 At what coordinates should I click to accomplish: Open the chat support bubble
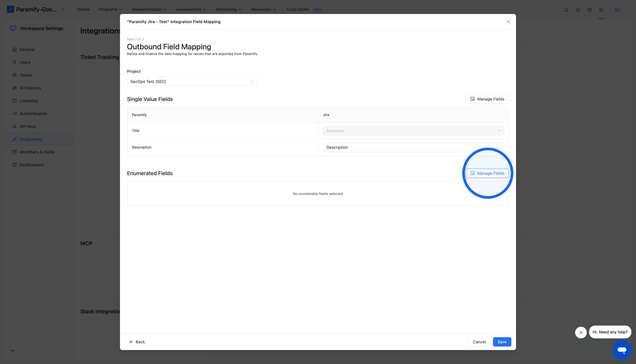(622, 350)
